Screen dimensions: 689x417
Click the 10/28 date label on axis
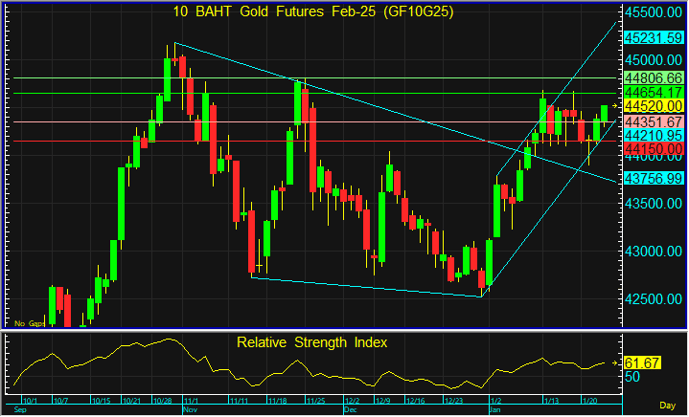163,402
